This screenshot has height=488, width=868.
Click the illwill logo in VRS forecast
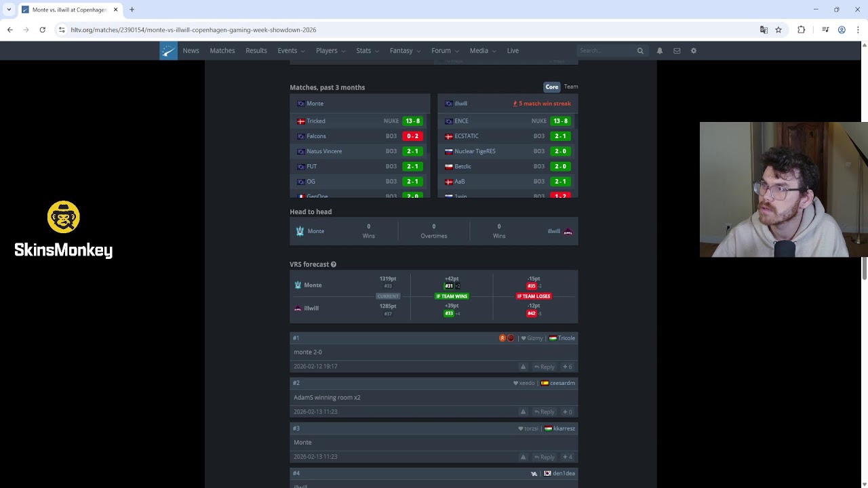pos(298,308)
